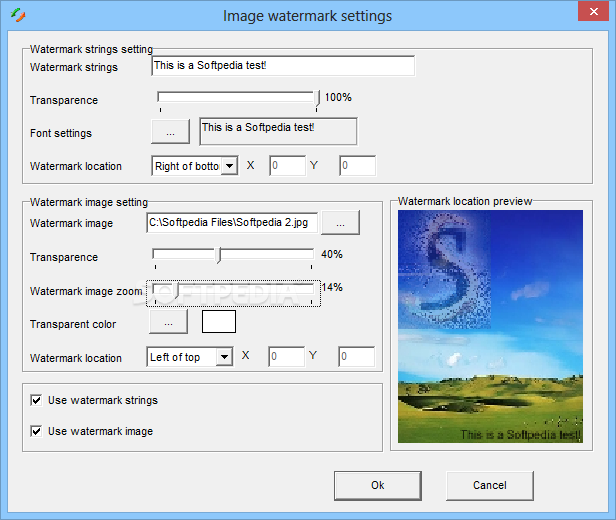
Task: Open the 'Right of botto' location dropdown
Action: tap(195, 166)
